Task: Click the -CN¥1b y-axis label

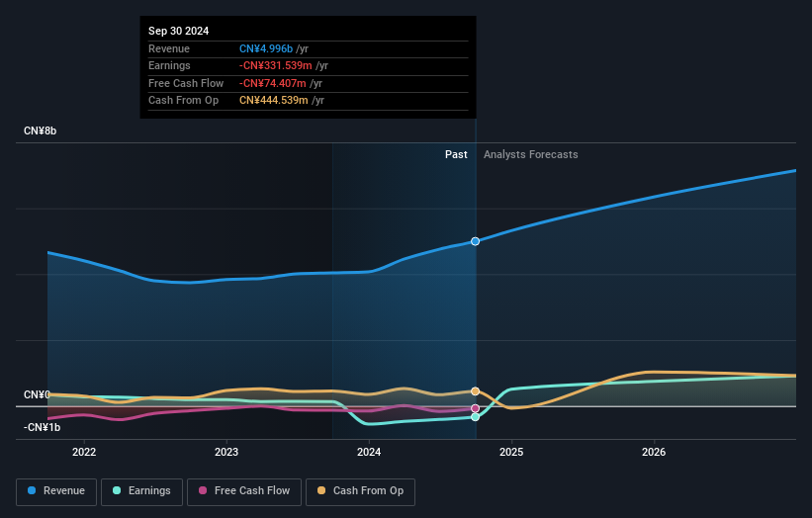Action: point(42,427)
